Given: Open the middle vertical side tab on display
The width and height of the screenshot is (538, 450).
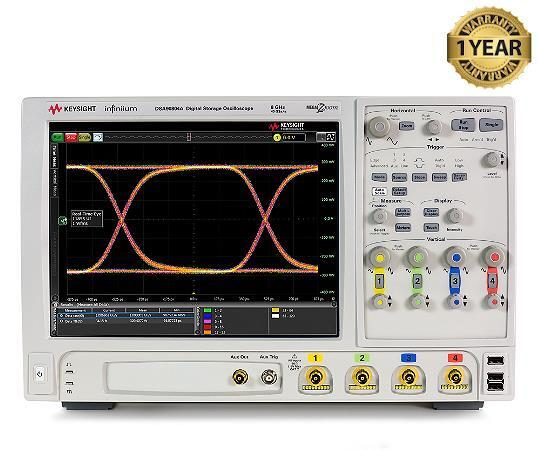Looking at the screenshot, I should pos(55,183).
